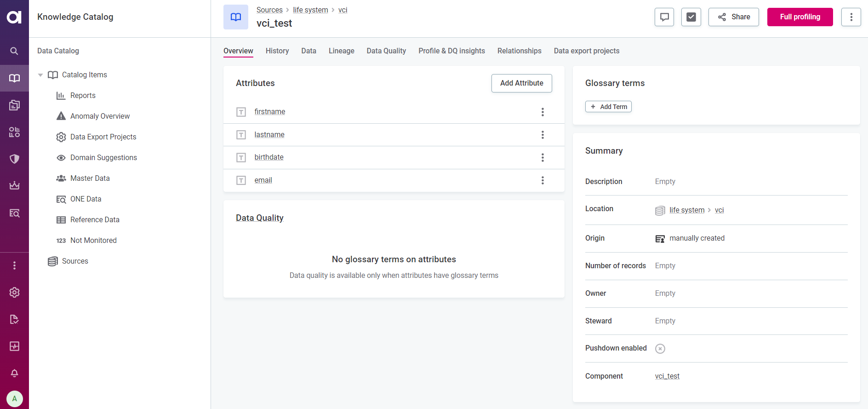
Task: Collapse the Catalog Items tree
Action: click(40, 75)
